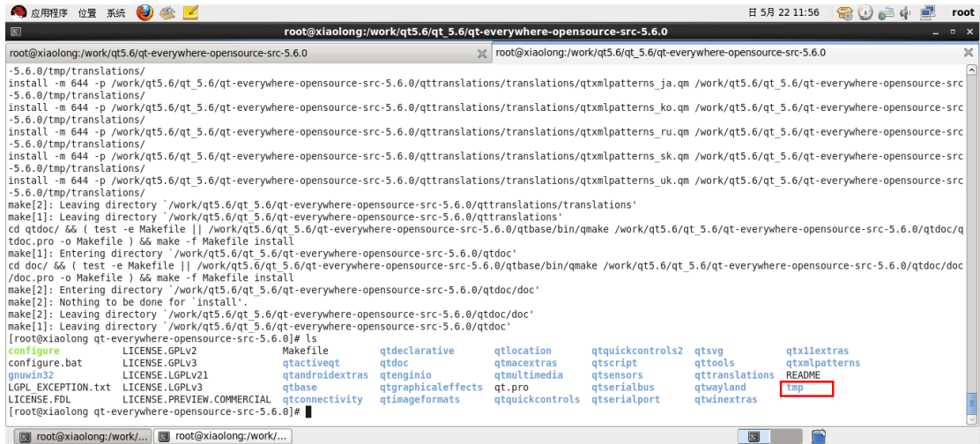980x444 pixels.
Task: Click the 'qttranslations' directory name
Action: tap(734, 375)
